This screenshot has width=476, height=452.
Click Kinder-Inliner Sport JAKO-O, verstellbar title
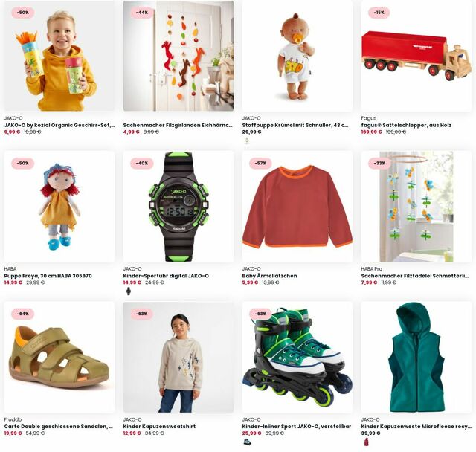click(x=297, y=426)
